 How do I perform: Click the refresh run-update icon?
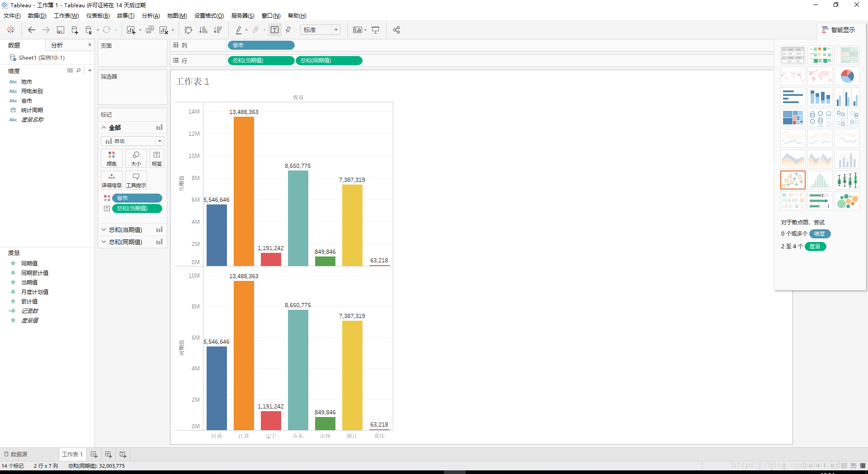(x=107, y=30)
